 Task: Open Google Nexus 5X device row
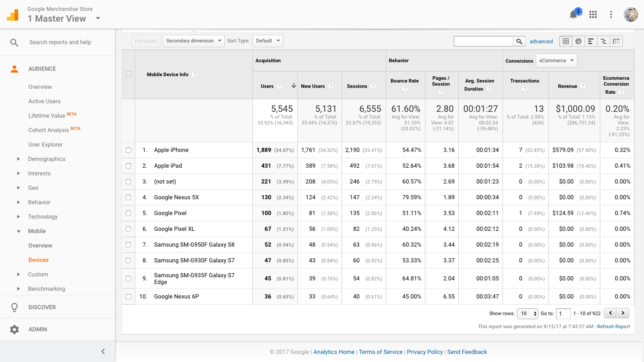[x=177, y=197]
